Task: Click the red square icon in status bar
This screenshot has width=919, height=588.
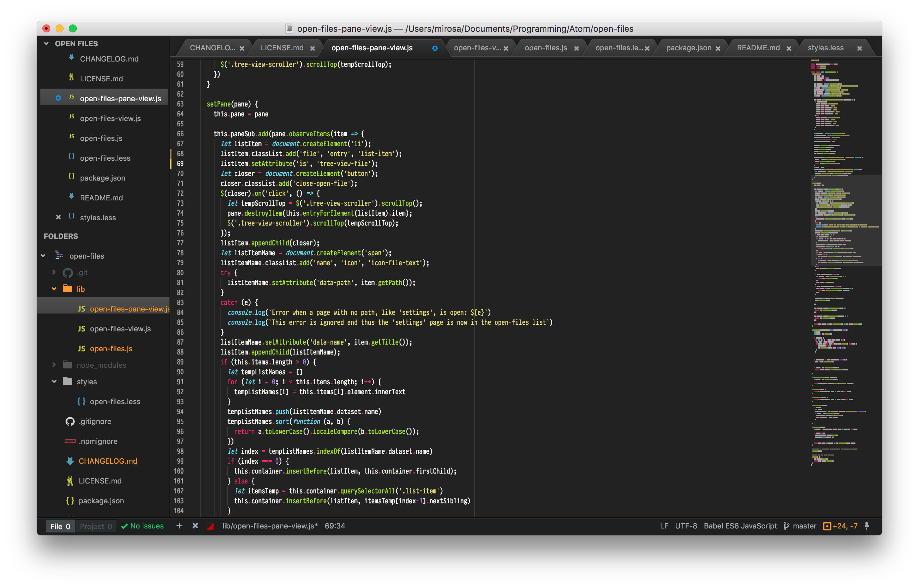Action: [210, 526]
